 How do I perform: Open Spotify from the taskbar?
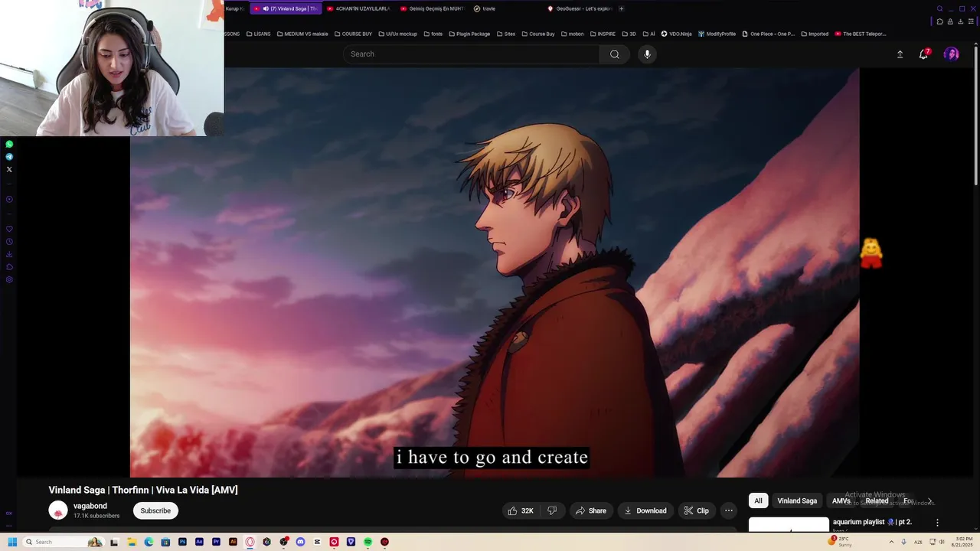[x=367, y=542]
